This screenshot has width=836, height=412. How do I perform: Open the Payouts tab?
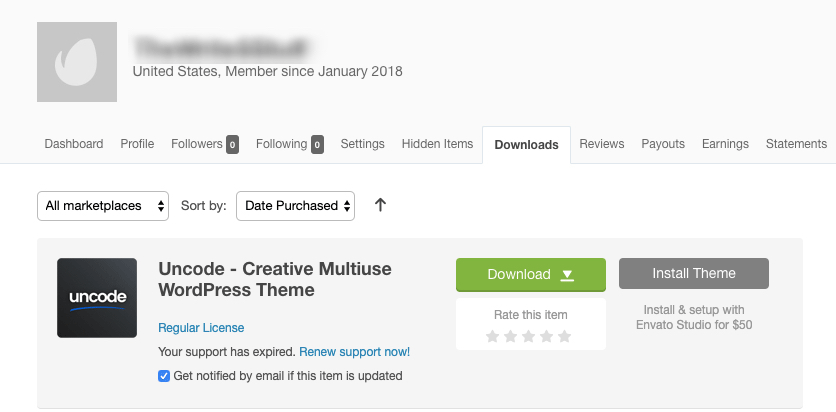pyautogui.click(x=663, y=144)
